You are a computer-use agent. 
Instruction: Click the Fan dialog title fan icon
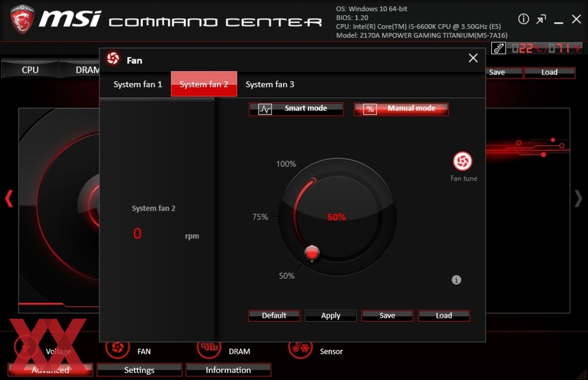(113, 59)
